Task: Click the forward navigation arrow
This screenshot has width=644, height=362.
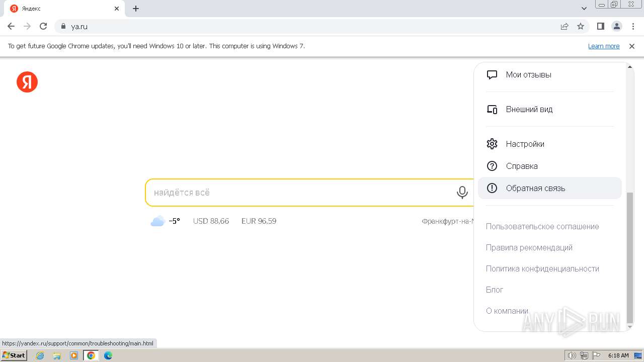Action: 27,26
